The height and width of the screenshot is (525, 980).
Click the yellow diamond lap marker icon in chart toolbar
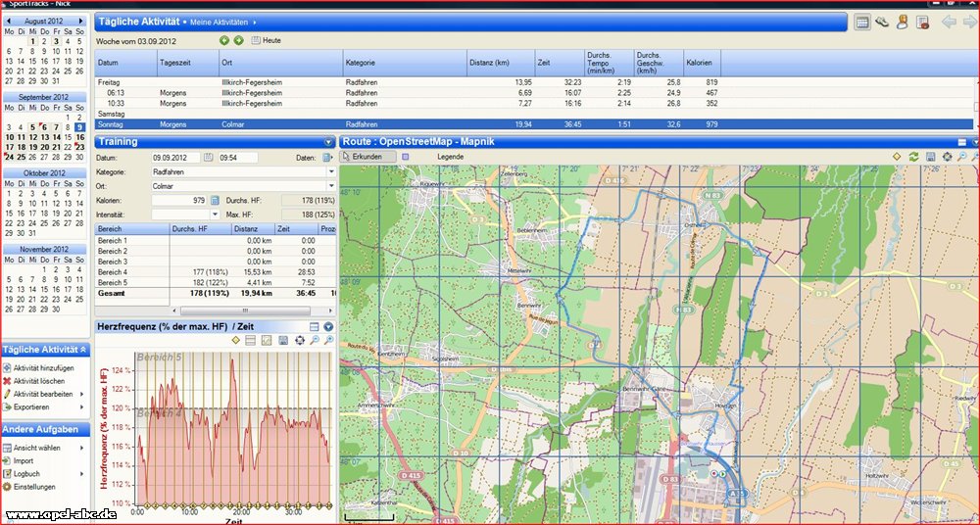pyautogui.click(x=235, y=341)
